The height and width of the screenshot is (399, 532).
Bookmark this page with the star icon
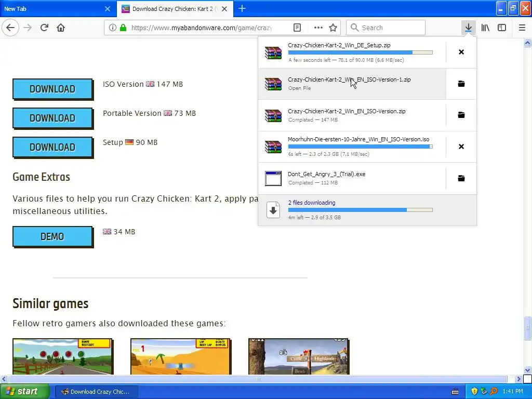tap(333, 28)
